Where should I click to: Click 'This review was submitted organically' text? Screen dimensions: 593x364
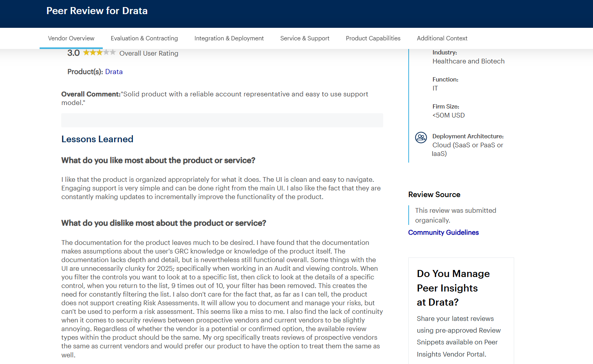(455, 215)
